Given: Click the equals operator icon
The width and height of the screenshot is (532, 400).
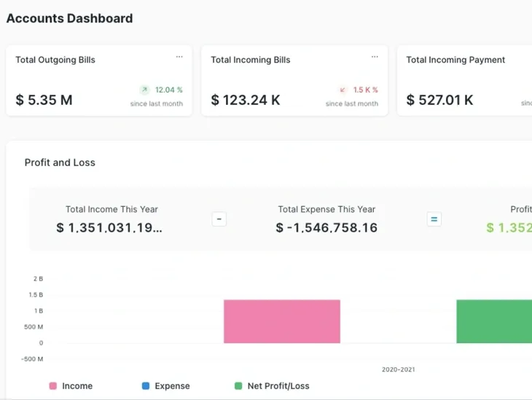Looking at the screenshot, I should tap(434, 219).
